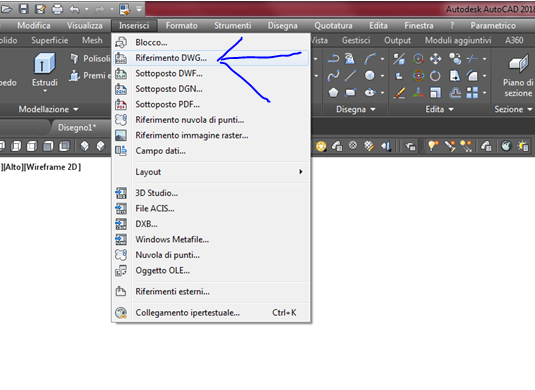Open the quick access toolbar customize dropdown
Image resolution: width=535 pixels, height=390 pixels.
click(139, 10)
